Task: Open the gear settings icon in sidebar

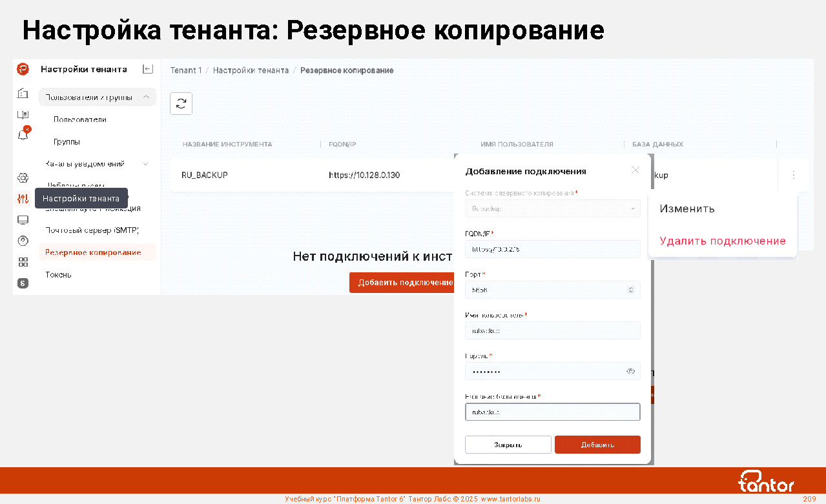Action: click(23, 177)
